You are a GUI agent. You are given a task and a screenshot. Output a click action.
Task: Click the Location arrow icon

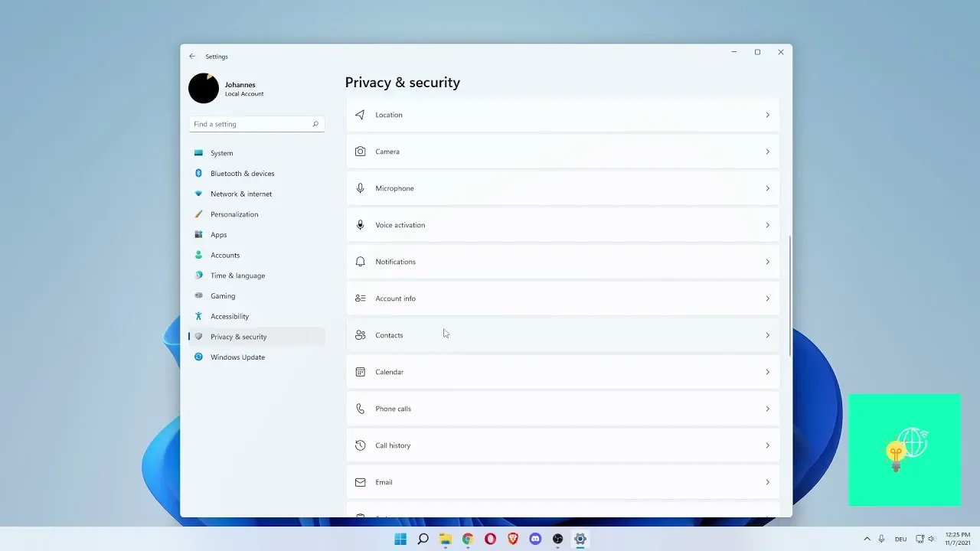pyautogui.click(x=360, y=115)
